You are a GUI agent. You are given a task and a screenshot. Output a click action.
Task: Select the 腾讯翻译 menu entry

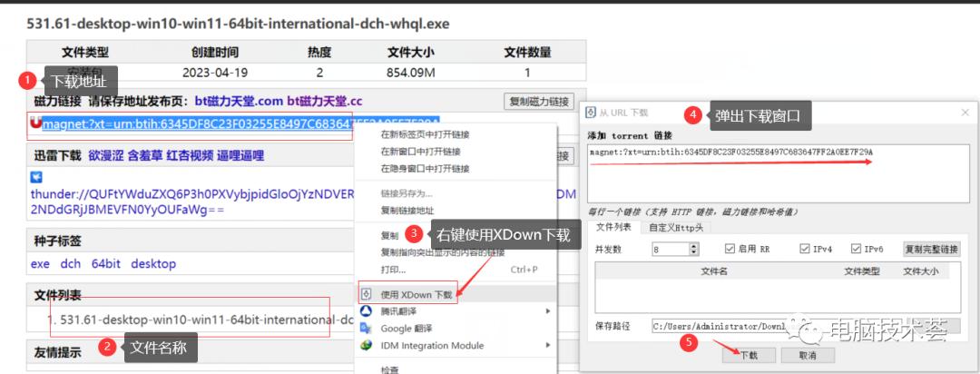click(398, 310)
